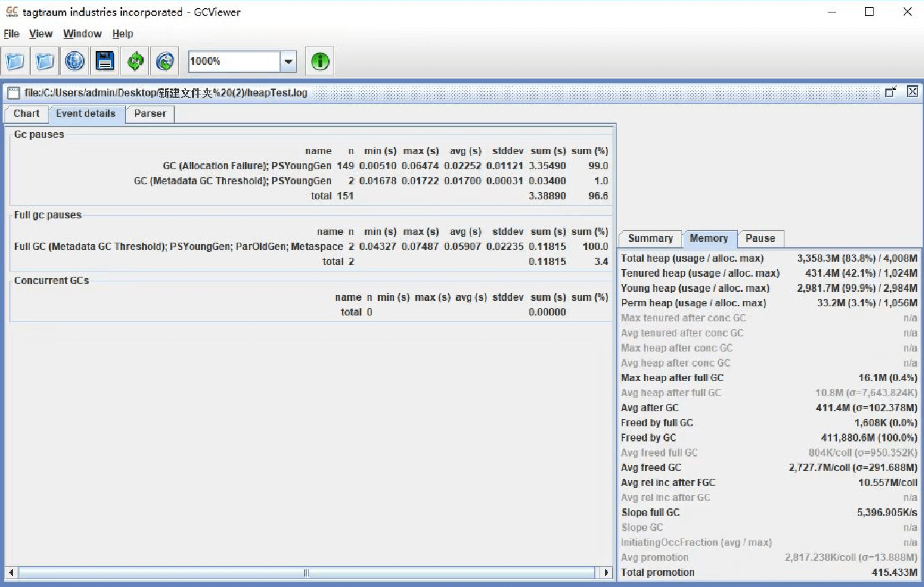Click the Gc pauses section title
This screenshot has height=587, width=924.
pyautogui.click(x=39, y=134)
